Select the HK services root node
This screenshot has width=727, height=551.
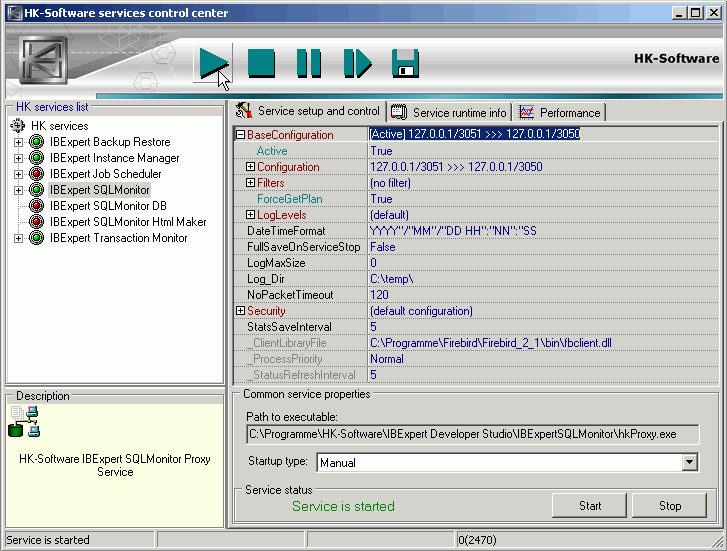point(59,126)
